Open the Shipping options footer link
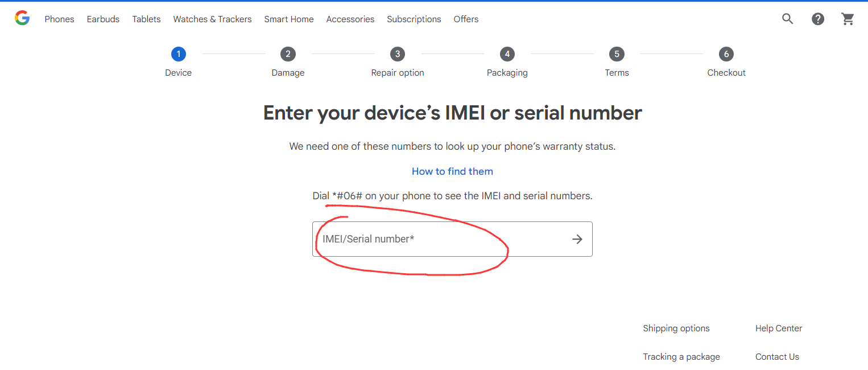This screenshot has height=370, width=868. pos(676,328)
